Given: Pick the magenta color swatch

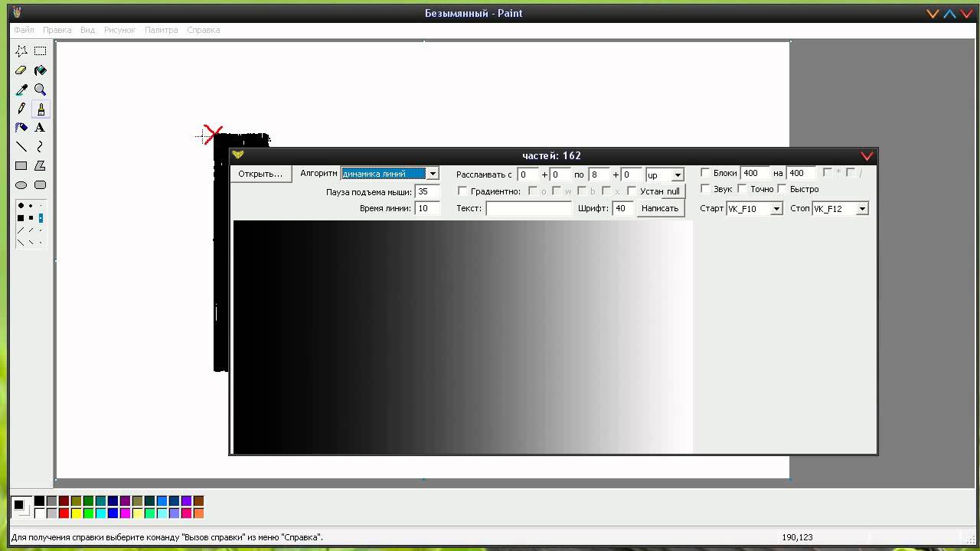Looking at the screenshot, I should [x=125, y=514].
